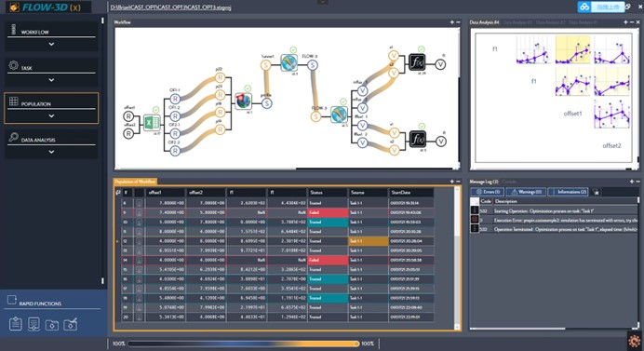Click the upper FLOW-3D globe node in workflow
Screen dimensions: 644x351
[289, 63]
